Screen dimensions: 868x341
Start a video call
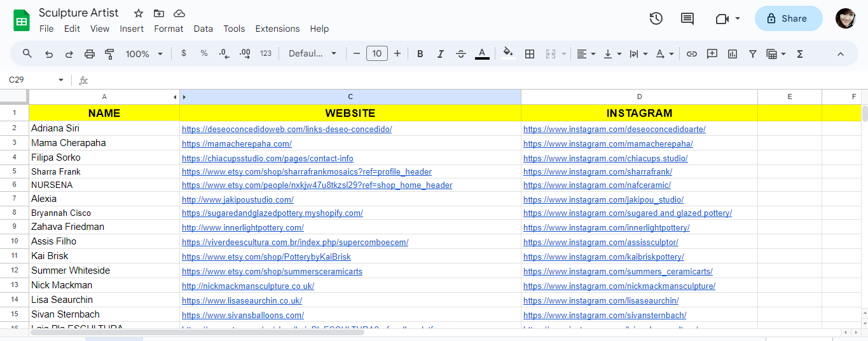722,18
